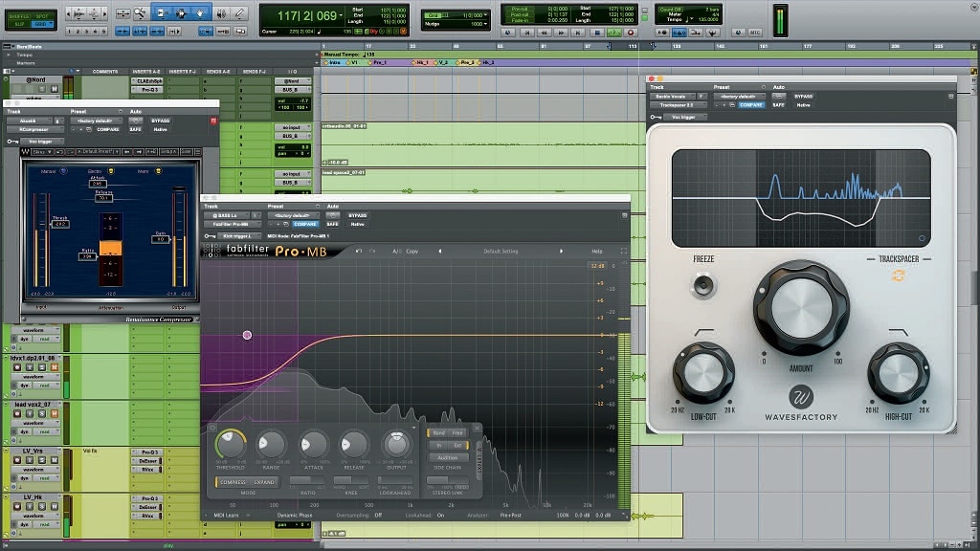Click COMPARE in the RCompressor window
The image size is (980, 551).
[107, 129]
